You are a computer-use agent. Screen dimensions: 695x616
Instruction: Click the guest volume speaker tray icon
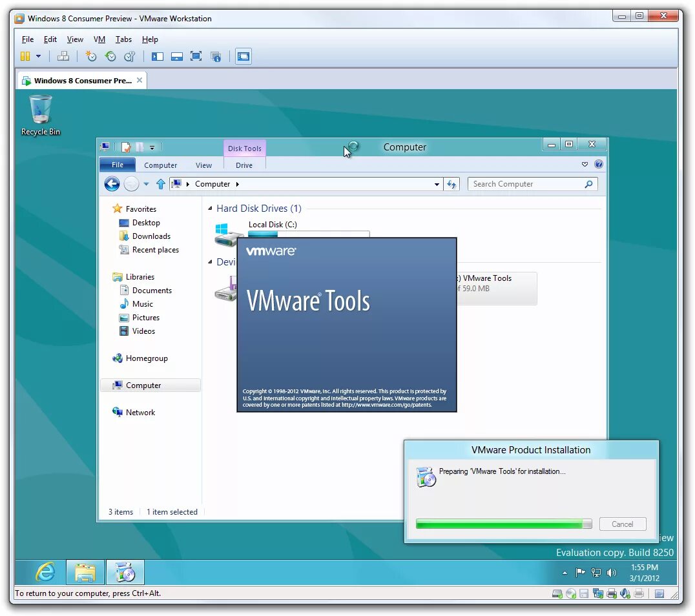(612, 573)
